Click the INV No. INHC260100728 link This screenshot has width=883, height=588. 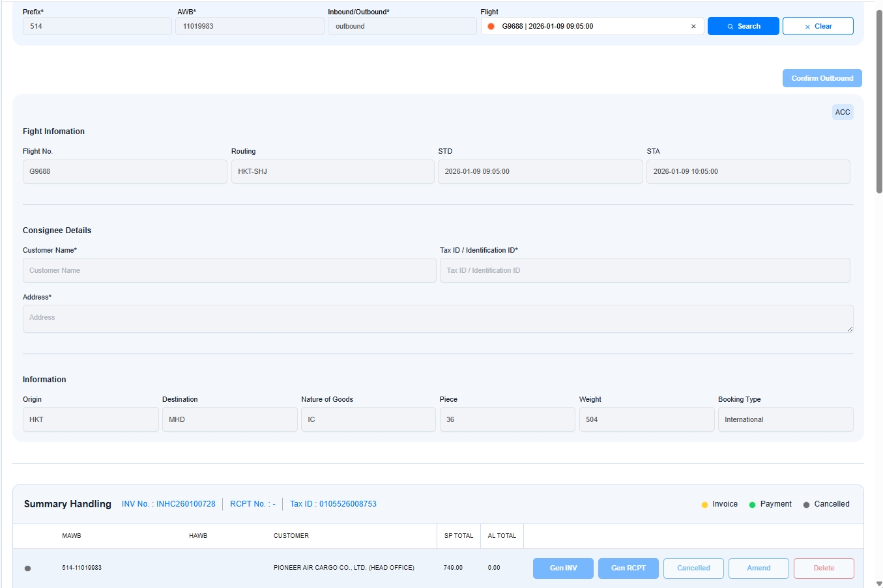168,504
